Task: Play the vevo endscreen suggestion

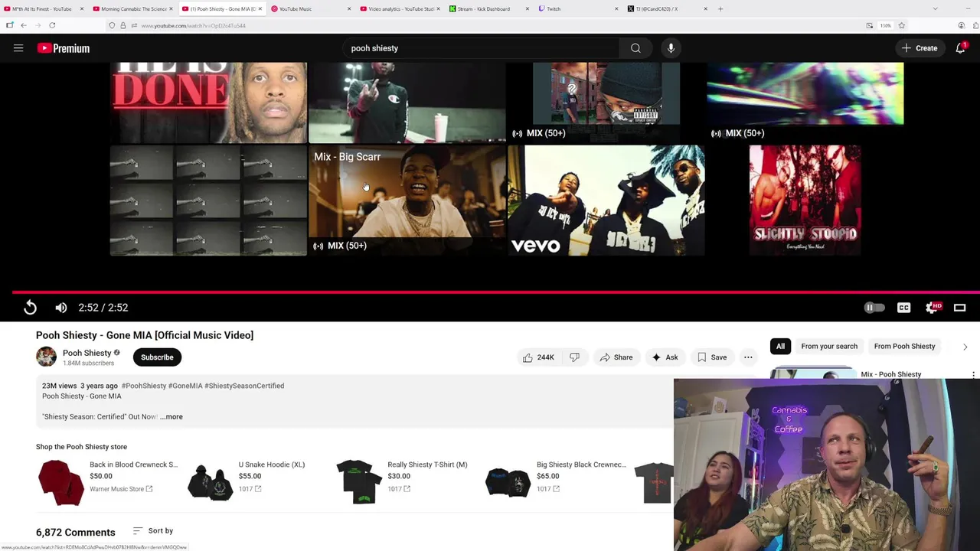Action: [x=606, y=201]
